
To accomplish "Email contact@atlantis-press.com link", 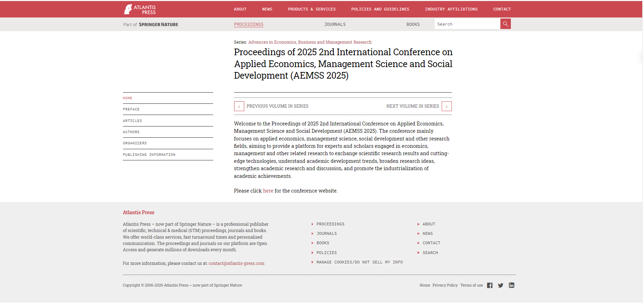I will (x=236, y=263).
